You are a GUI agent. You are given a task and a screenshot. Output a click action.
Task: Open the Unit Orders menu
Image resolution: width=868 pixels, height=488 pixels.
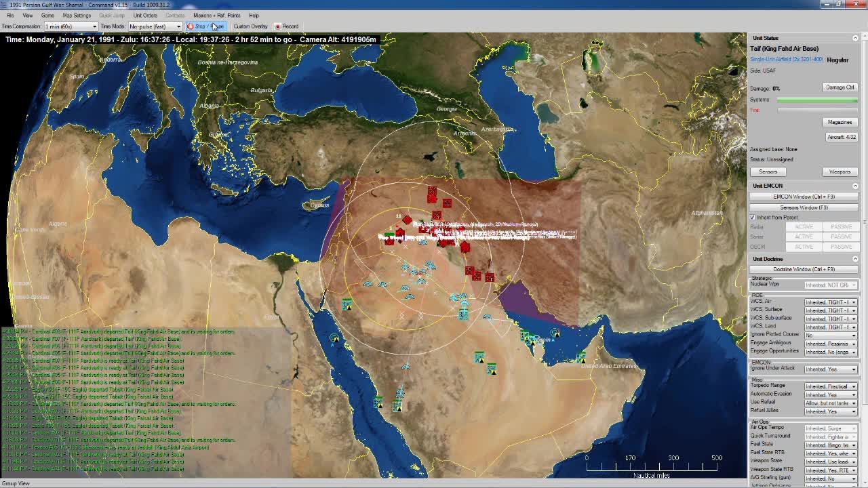[x=145, y=15]
